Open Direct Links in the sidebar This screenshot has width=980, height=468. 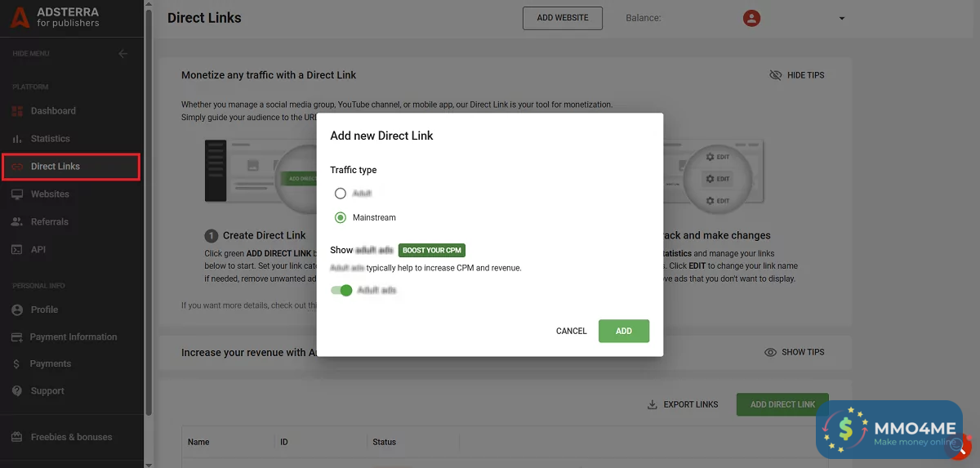coord(56,167)
